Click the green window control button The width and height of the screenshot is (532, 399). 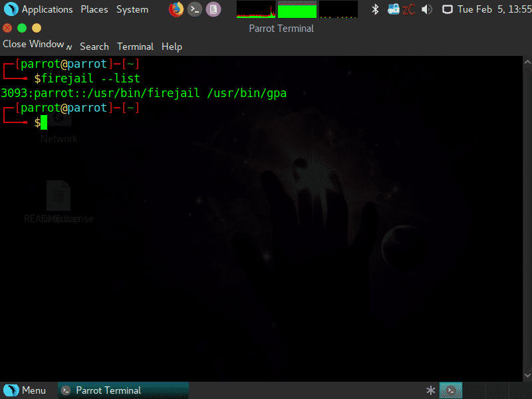pyautogui.click(x=22, y=28)
